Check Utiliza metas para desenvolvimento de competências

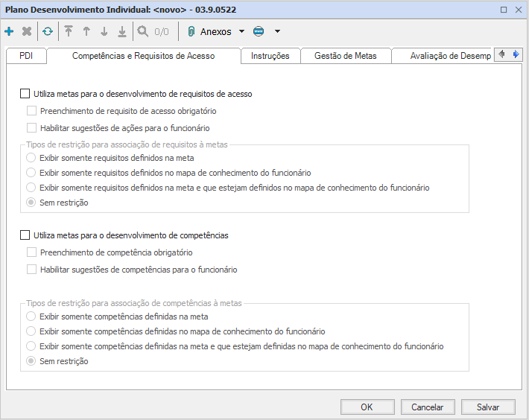click(x=25, y=235)
